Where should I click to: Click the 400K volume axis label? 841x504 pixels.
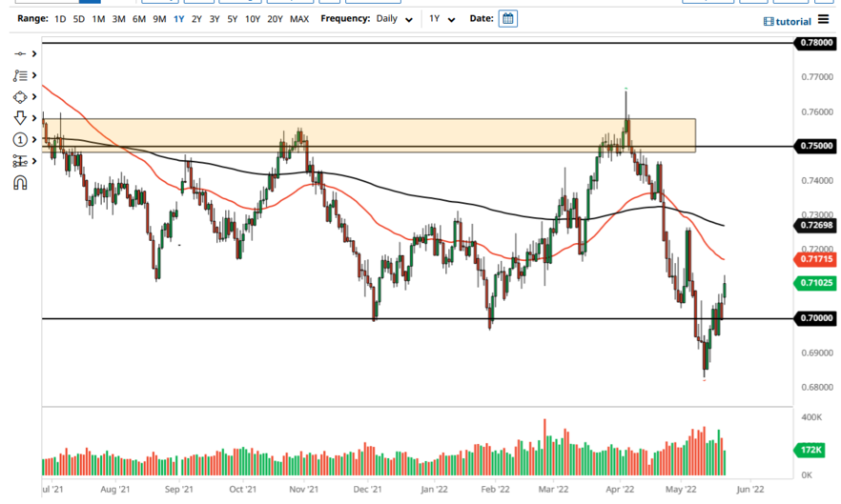(811, 417)
